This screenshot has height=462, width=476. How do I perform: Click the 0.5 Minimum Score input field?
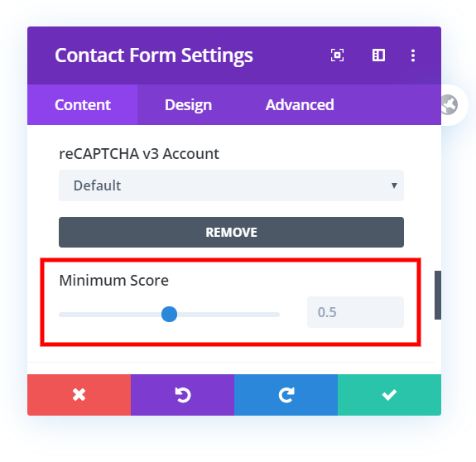click(x=355, y=312)
